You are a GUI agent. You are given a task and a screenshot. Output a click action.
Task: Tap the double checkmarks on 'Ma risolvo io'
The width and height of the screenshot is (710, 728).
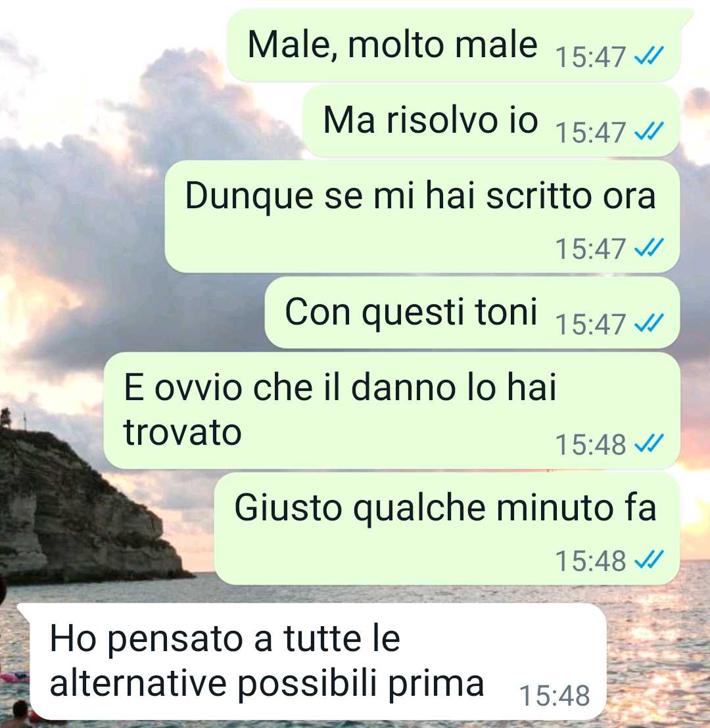point(649,131)
